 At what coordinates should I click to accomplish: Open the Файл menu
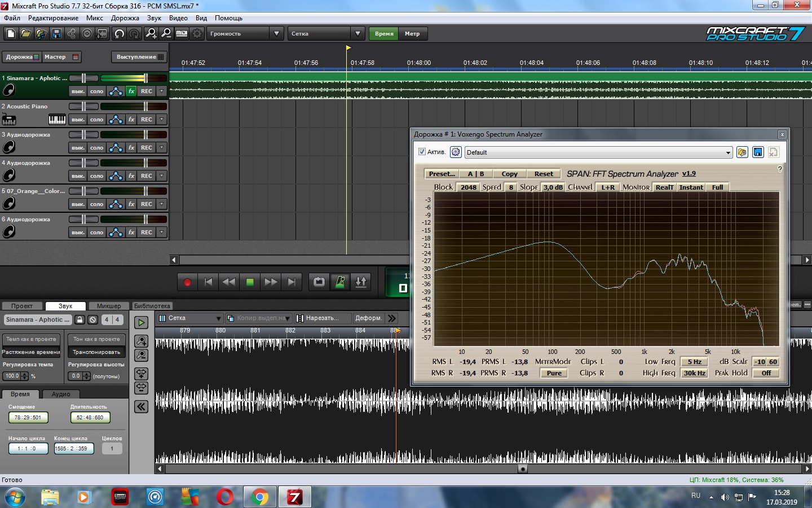(12, 18)
